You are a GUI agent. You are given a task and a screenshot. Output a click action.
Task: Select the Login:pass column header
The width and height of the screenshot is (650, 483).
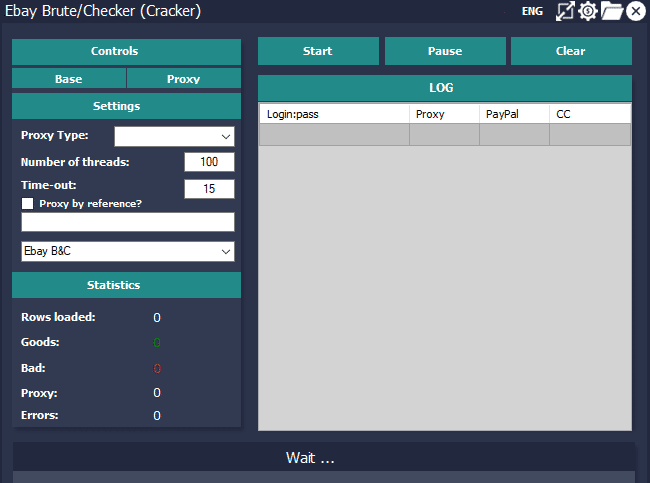(335, 114)
